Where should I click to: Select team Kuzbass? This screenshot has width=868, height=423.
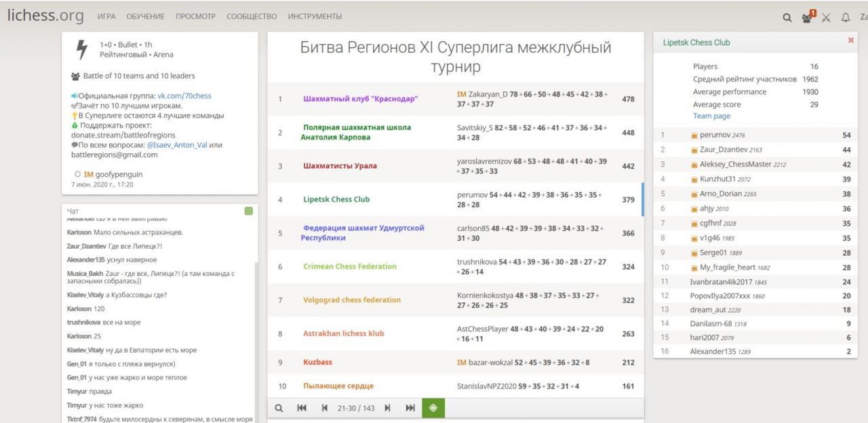click(317, 363)
